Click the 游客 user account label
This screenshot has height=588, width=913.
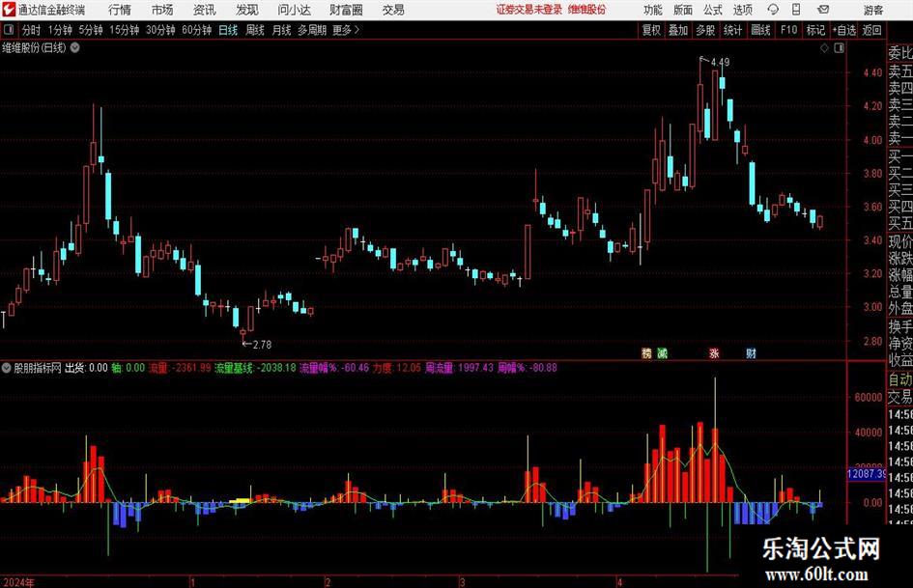point(872,10)
